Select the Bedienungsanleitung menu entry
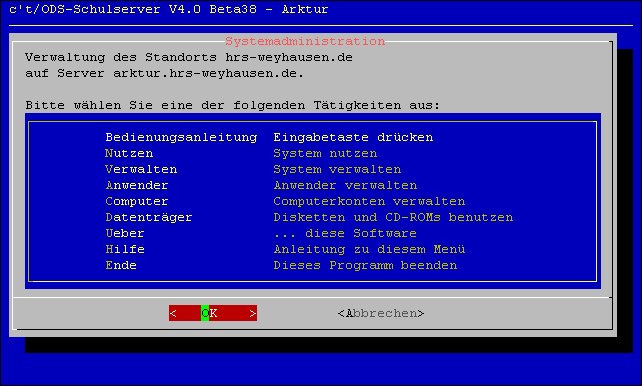The height and width of the screenshot is (386, 642). (181, 137)
